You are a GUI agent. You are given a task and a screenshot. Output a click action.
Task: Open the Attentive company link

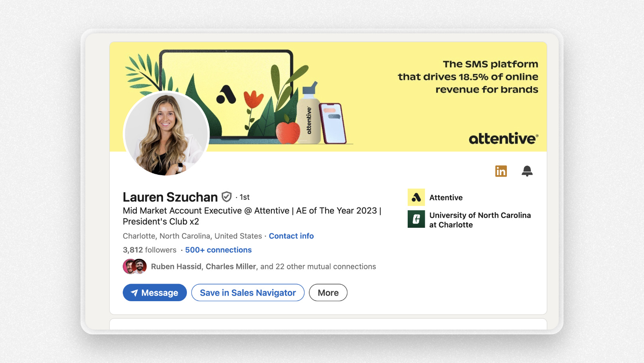pos(446,198)
